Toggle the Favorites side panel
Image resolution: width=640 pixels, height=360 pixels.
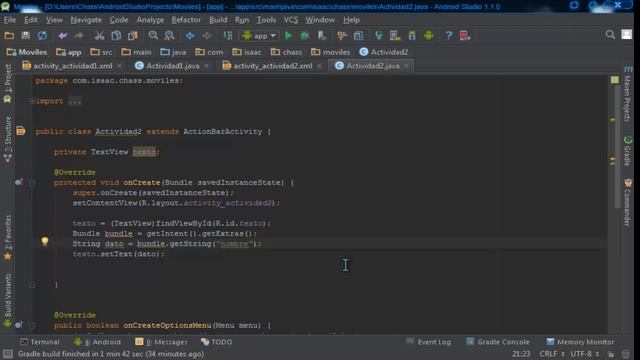pyautogui.click(x=7, y=238)
